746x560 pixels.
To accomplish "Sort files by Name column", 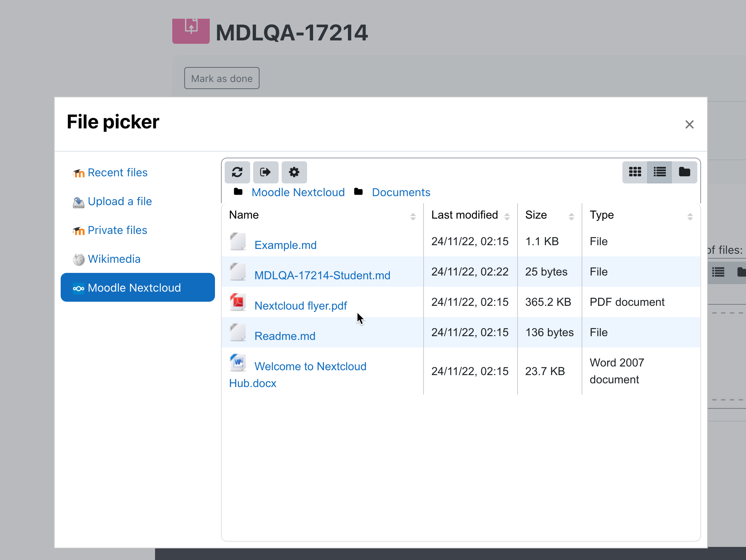I will 322,215.
